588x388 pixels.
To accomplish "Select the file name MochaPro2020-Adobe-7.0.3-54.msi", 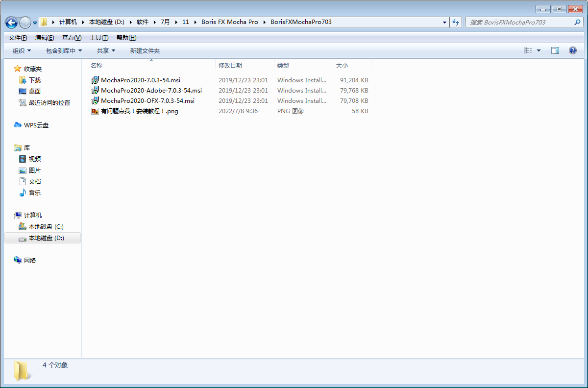I will 151,90.
